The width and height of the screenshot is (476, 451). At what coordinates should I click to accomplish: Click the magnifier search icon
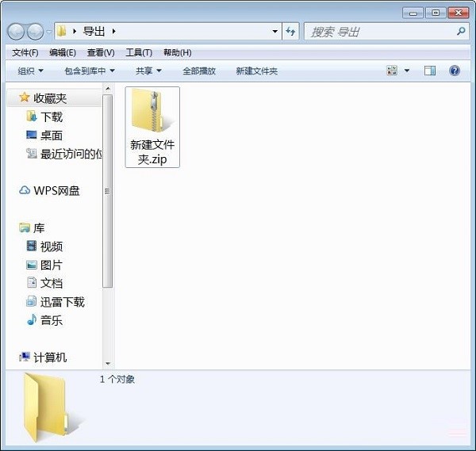click(x=461, y=31)
